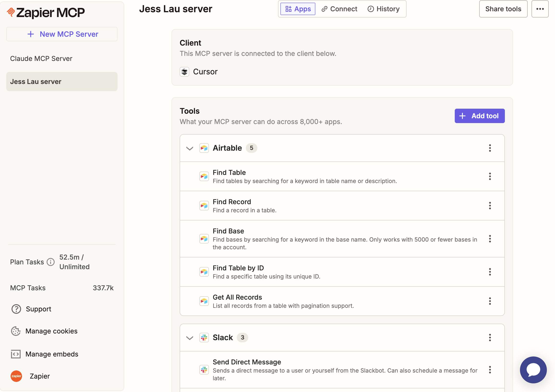Click the Airtable icon beside Find Record
This screenshot has height=392, width=555.
click(204, 206)
